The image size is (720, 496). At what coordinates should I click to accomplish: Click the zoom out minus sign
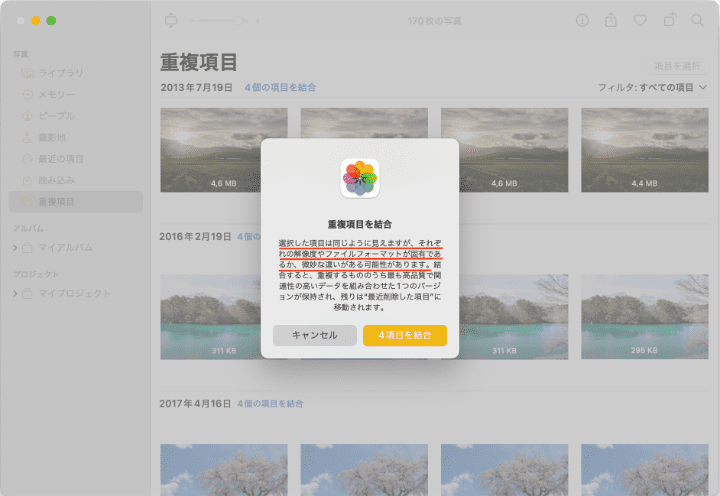pyautogui.click(x=192, y=21)
